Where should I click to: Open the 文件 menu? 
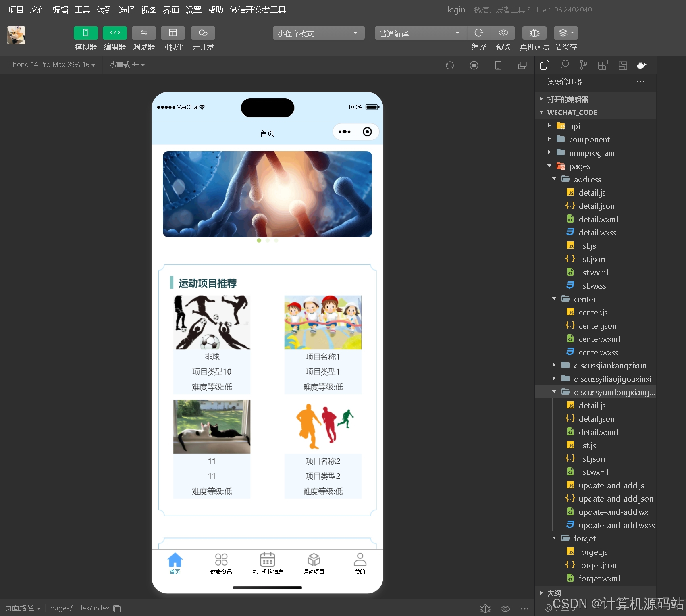coord(38,10)
